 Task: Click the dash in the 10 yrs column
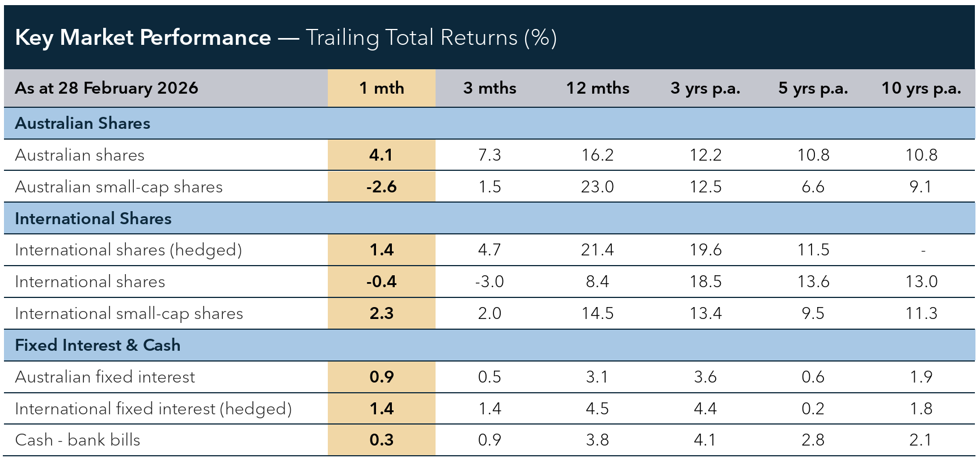point(923,250)
